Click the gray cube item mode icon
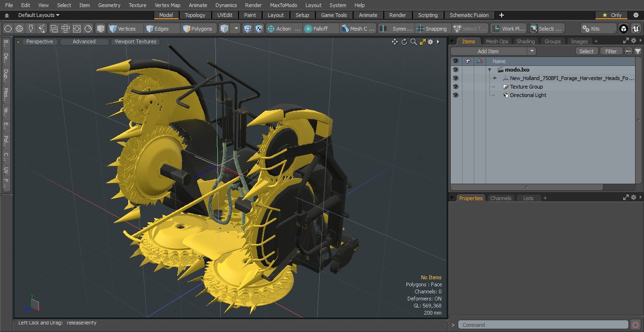This screenshot has width=644, height=332. (x=100, y=29)
